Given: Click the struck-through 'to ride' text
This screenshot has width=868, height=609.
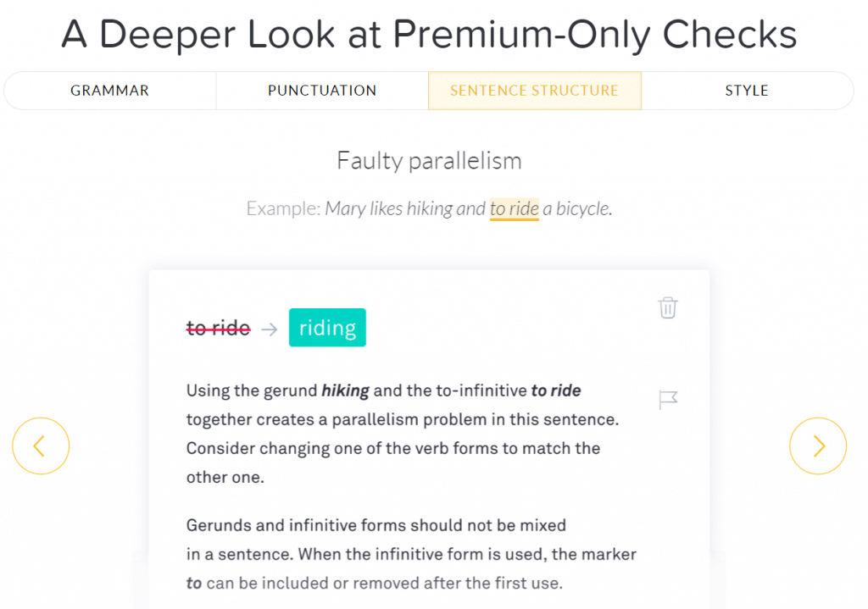Looking at the screenshot, I should (218, 329).
